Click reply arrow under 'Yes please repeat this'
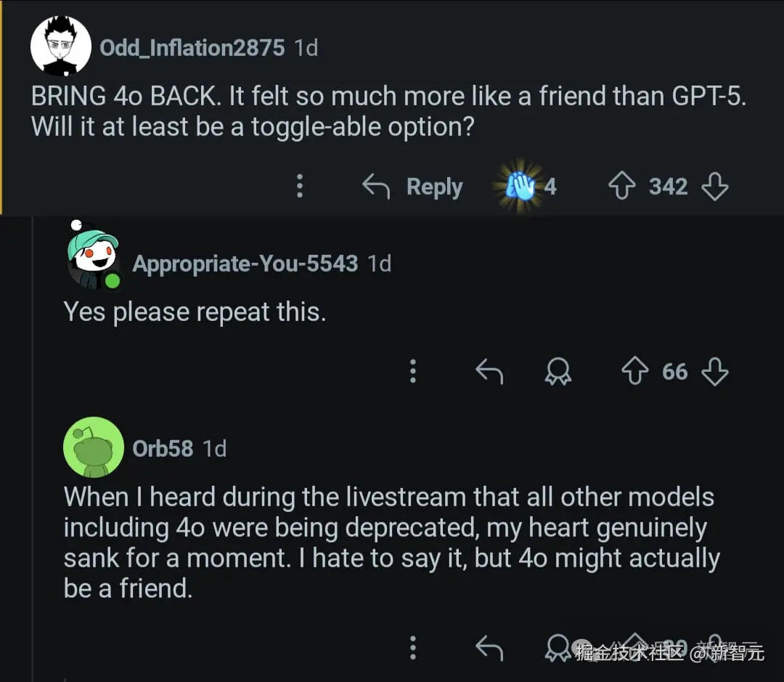The height and width of the screenshot is (682, 784). [489, 371]
